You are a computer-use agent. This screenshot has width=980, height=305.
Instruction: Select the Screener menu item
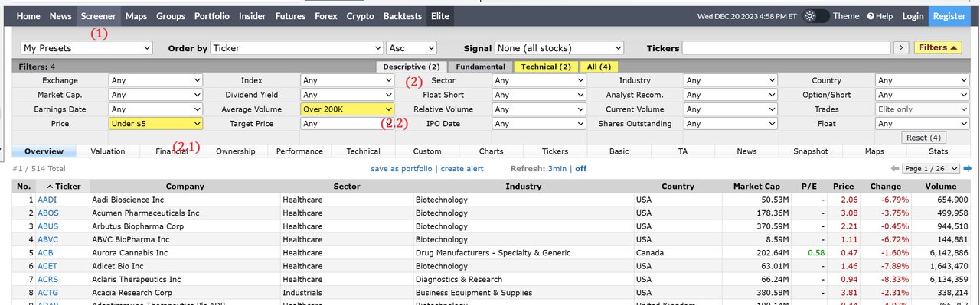pos(99,16)
